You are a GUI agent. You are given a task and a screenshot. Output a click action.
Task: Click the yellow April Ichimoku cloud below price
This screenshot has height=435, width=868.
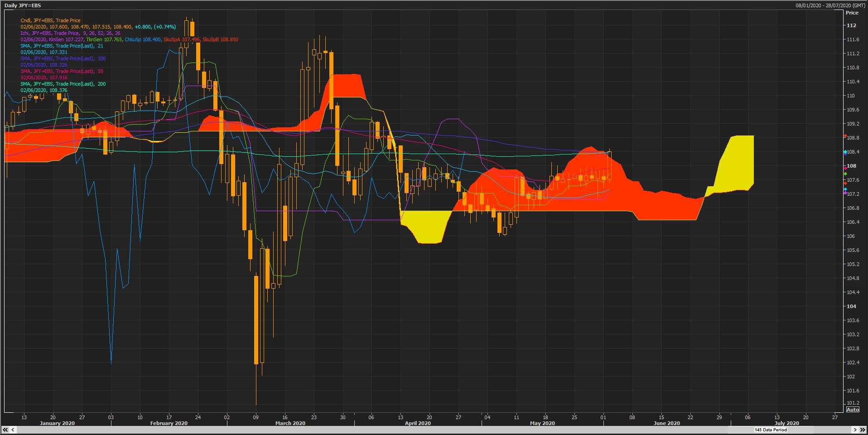point(426,227)
